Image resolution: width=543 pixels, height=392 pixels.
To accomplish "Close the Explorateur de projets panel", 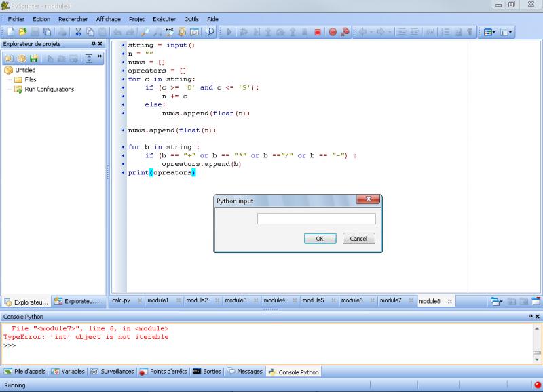I will (x=100, y=44).
